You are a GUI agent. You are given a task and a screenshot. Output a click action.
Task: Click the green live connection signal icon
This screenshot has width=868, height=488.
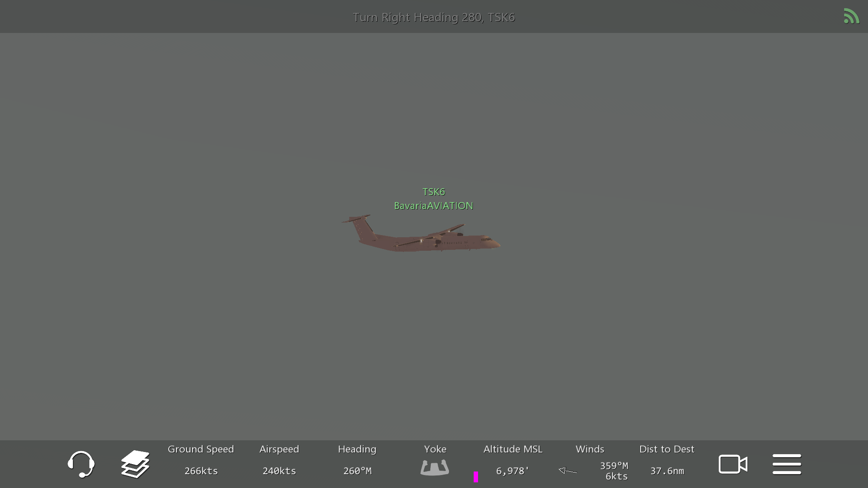coord(851,16)
